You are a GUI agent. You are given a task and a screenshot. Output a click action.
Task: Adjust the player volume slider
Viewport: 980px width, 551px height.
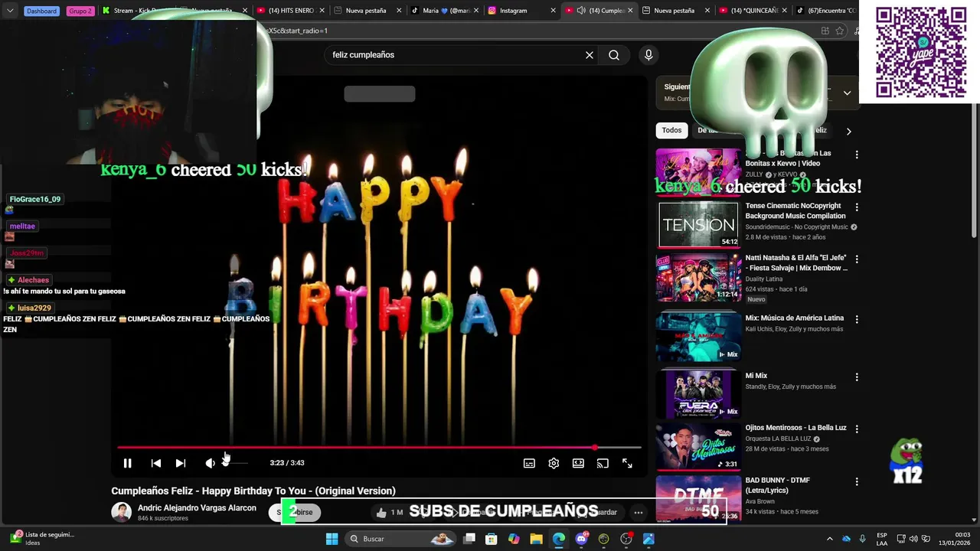235,463
